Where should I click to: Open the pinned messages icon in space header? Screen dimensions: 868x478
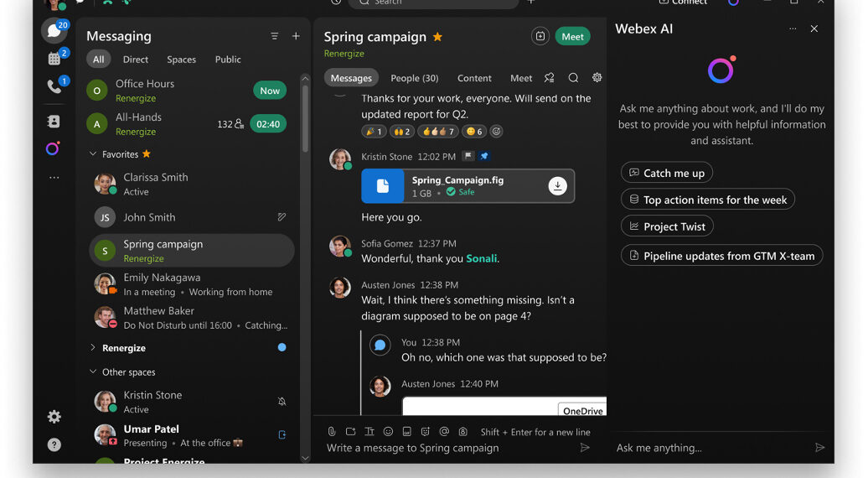coord(549,78)
